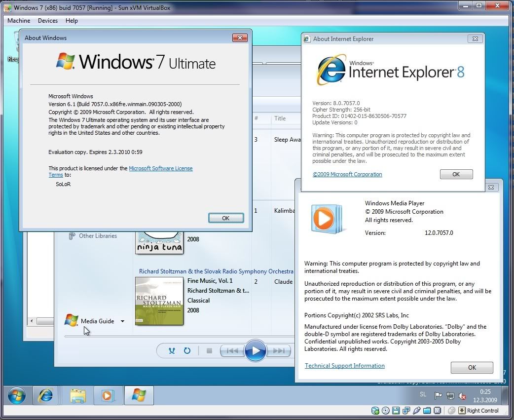
Task: Open the Technical Support Information link
Action: (x=344, y=366)
